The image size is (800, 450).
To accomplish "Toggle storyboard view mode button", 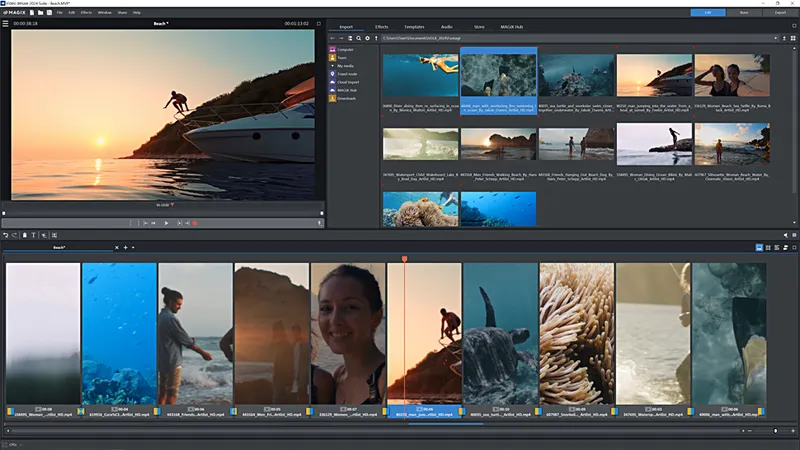I will (x=759, y=246).
